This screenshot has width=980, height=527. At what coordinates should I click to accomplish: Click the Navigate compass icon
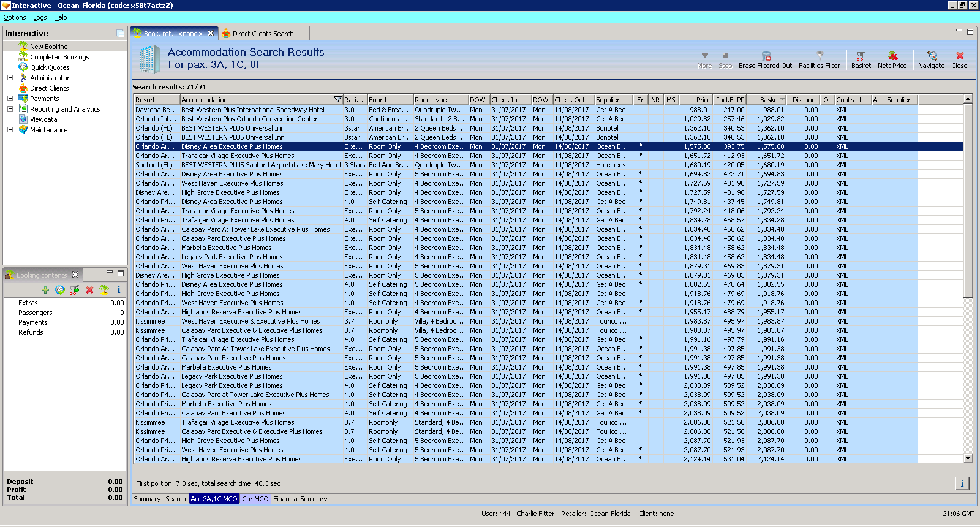point(932,56)
